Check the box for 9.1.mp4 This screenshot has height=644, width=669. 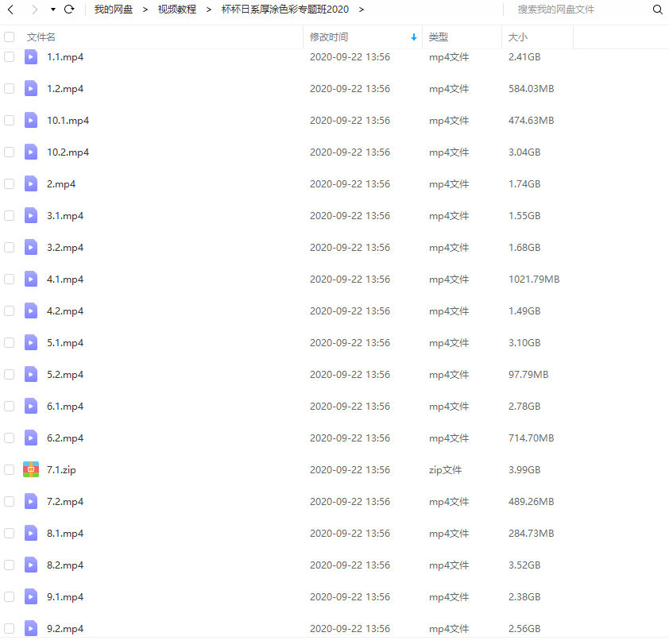tap(9, 596)
